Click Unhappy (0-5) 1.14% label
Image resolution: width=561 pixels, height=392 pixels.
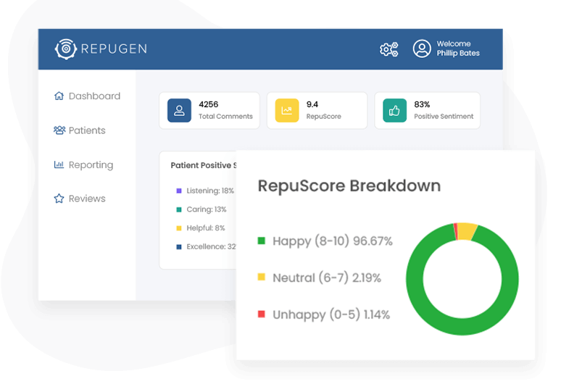tap(331, 314)
